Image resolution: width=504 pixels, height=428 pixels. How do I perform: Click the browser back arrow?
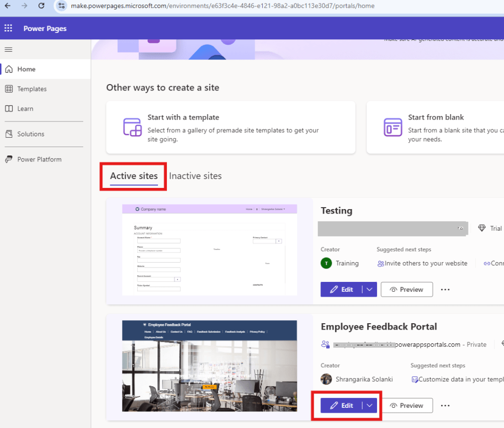(x=7, y=6)
